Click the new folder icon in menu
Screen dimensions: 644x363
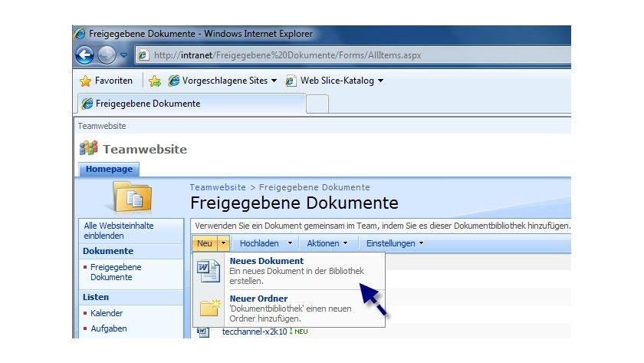click(x=210, y=309)
